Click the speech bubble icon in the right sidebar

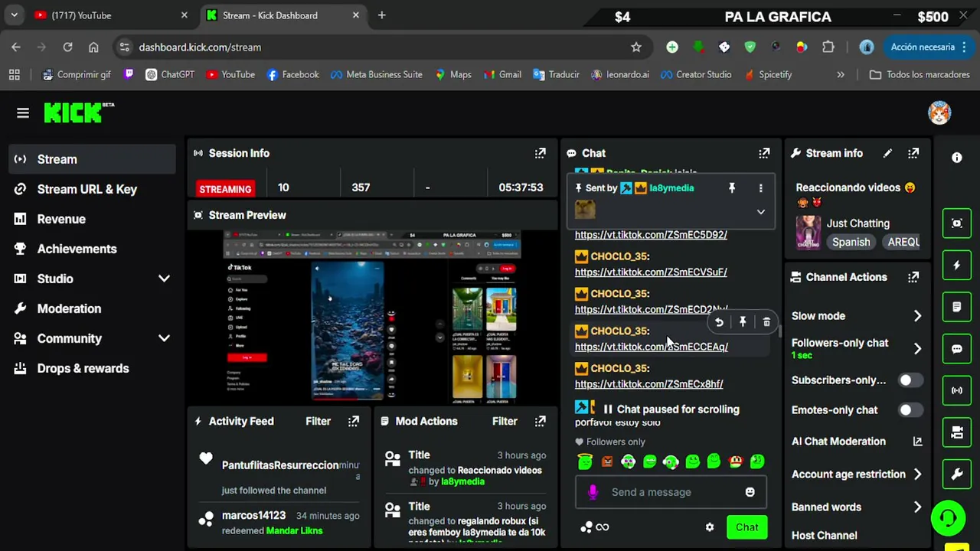point(957,349)
